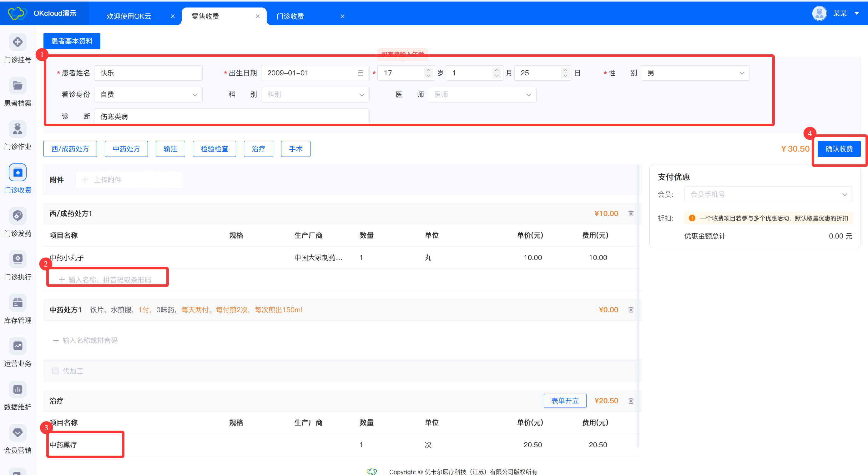This screenshot has height=475, width=868.
Task: Switch to the 欢迎使用OK云 tab
Action: 129,16
